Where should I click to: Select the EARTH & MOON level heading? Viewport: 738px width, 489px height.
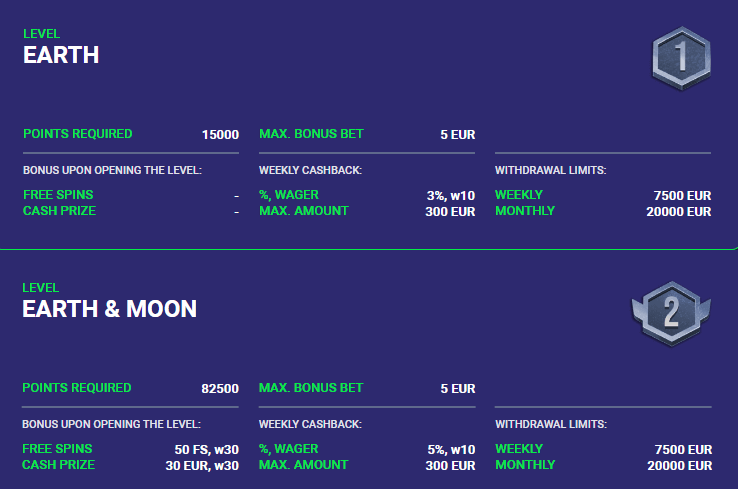110,309
